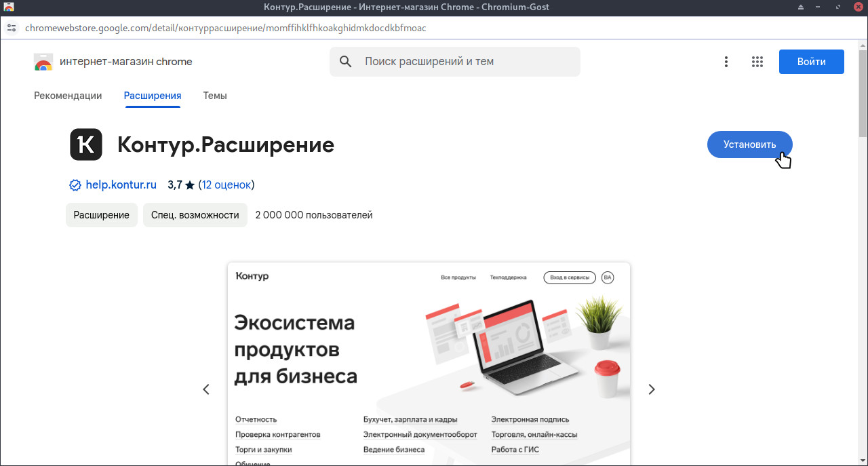Click the magnifier icon in the search box
The width and height of the screenshot is (868, 466).
pos(346,62)
